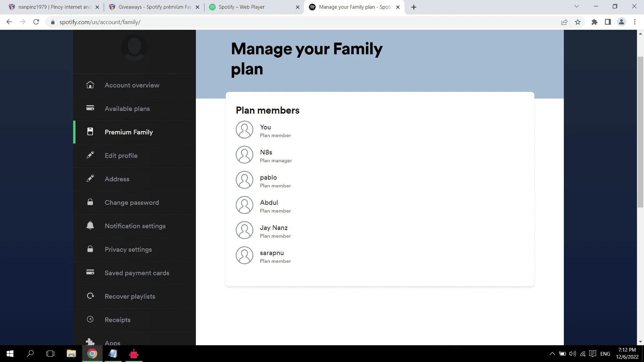Click the Address pencil icon

pos(90,178)
